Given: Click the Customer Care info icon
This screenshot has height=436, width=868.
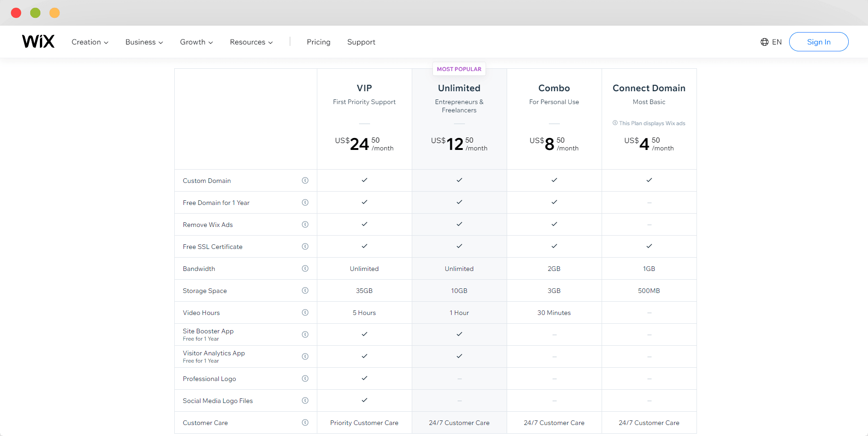Looking at the screenshot, I should pos(305,423).
